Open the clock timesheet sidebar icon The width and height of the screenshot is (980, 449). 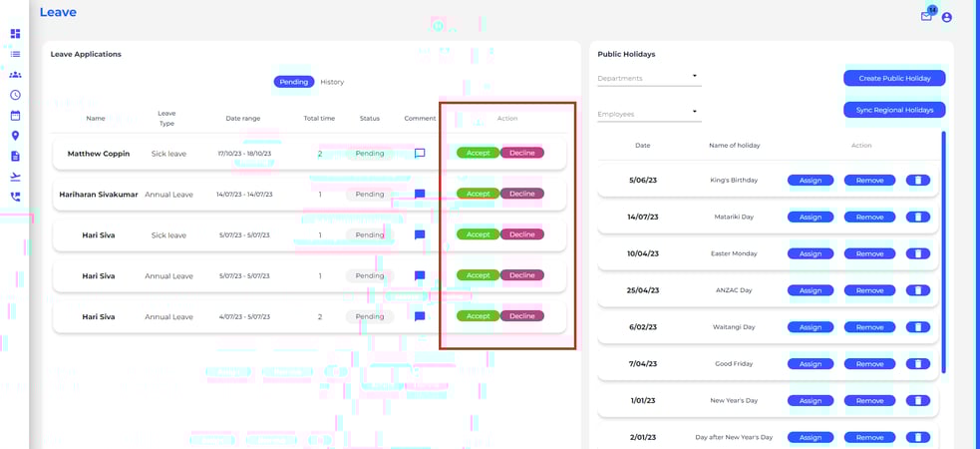coord(15,95)
